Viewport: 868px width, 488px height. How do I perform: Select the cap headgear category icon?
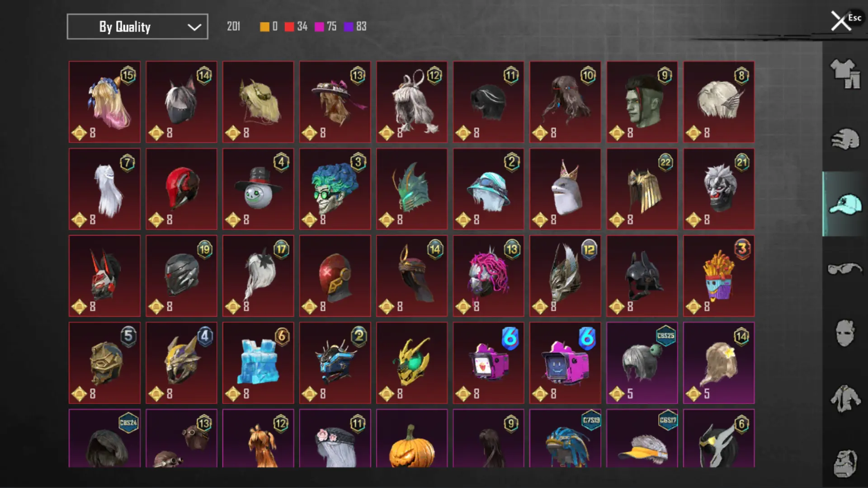pos(845,204)
